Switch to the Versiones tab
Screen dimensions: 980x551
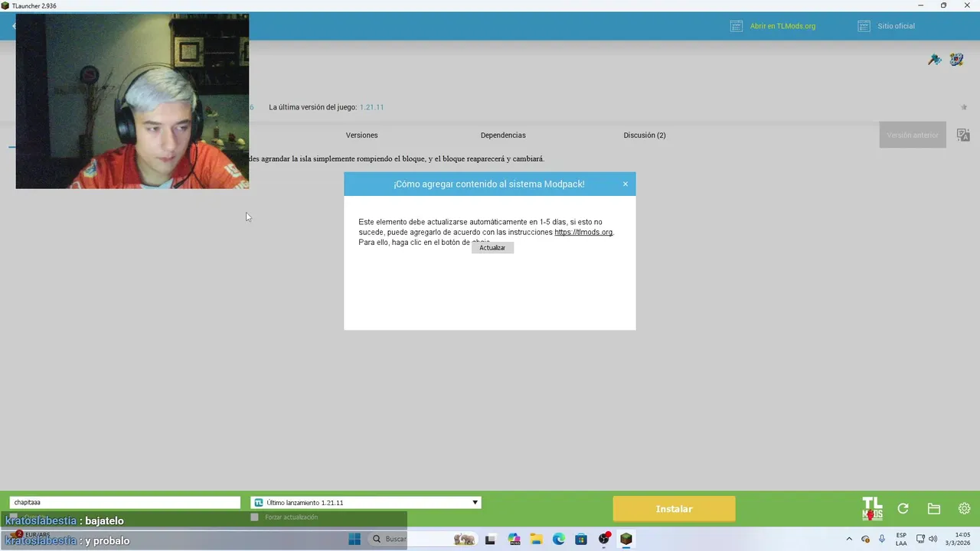pyautogui.click(x=361, y=135)
